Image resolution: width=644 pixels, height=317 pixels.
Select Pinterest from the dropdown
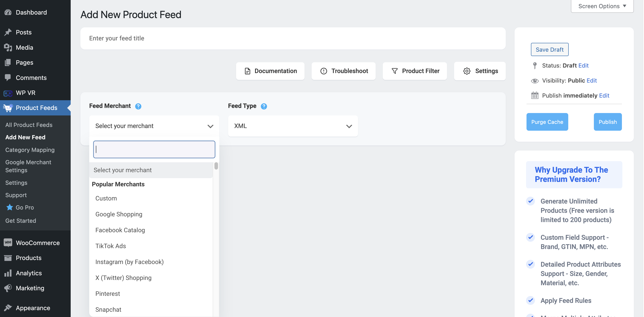(x=151, y=294)
